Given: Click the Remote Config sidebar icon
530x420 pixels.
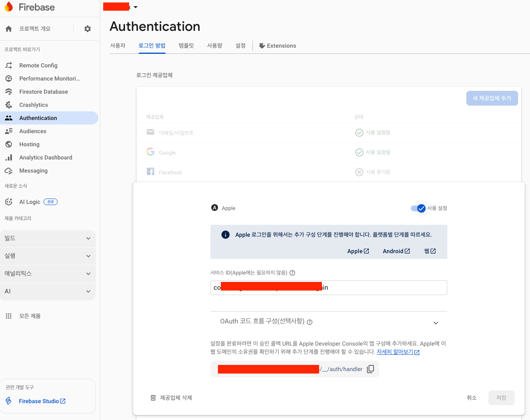Looking at the screenshot, I should pyautogui.click(x=9, y=65).
